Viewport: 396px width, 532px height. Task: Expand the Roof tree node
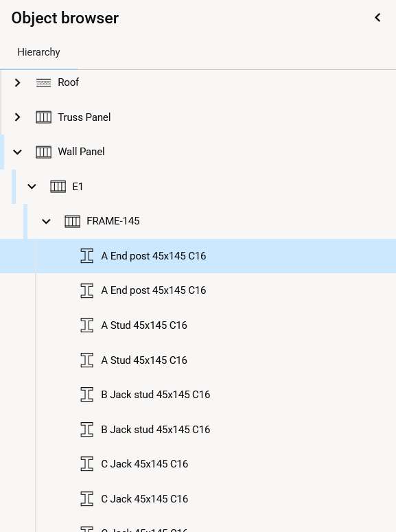click(17, 82)
